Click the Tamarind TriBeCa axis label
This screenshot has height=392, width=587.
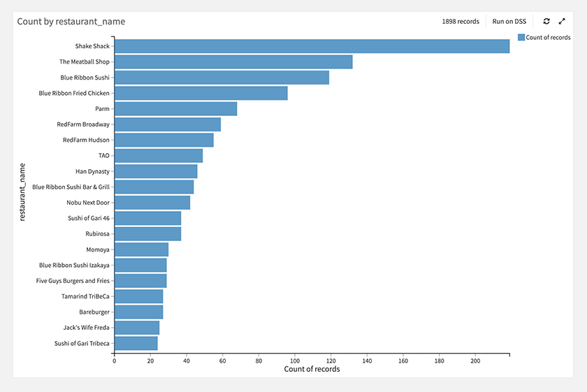click(x=85, y=296)
